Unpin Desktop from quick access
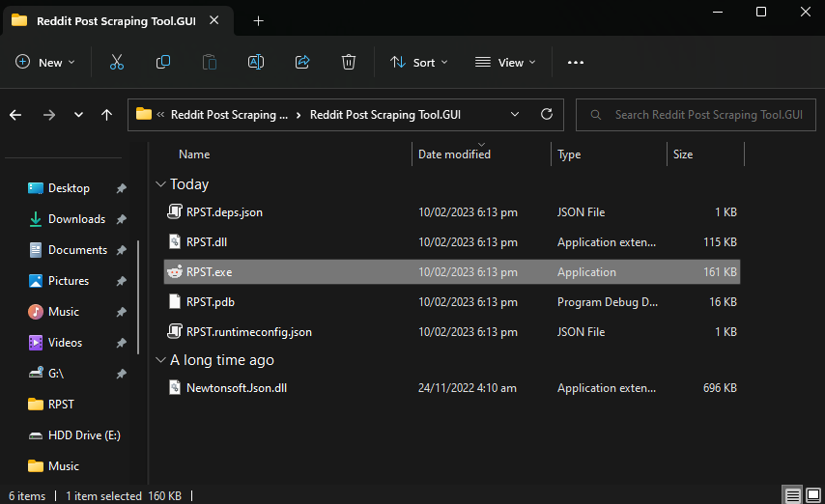825x504 pixels. click(121, 188)
